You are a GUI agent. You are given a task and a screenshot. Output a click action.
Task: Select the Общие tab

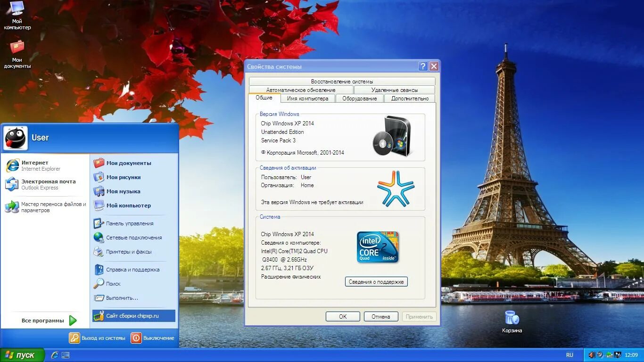point(264,98)
